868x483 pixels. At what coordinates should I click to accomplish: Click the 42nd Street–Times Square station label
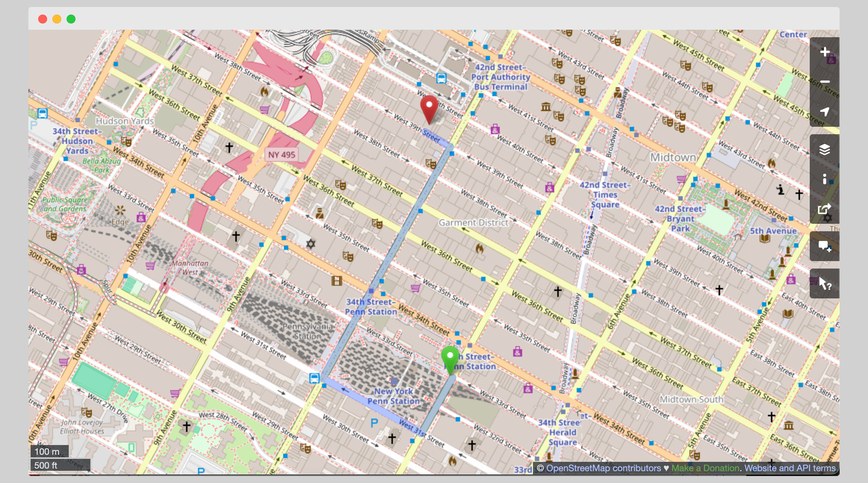point(605,195)
